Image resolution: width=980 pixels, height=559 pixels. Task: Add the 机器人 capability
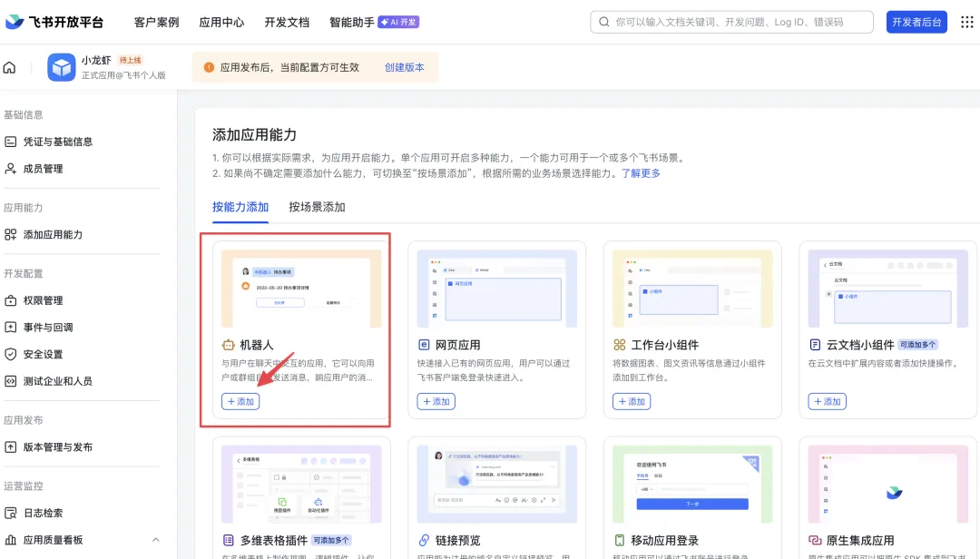240,401
